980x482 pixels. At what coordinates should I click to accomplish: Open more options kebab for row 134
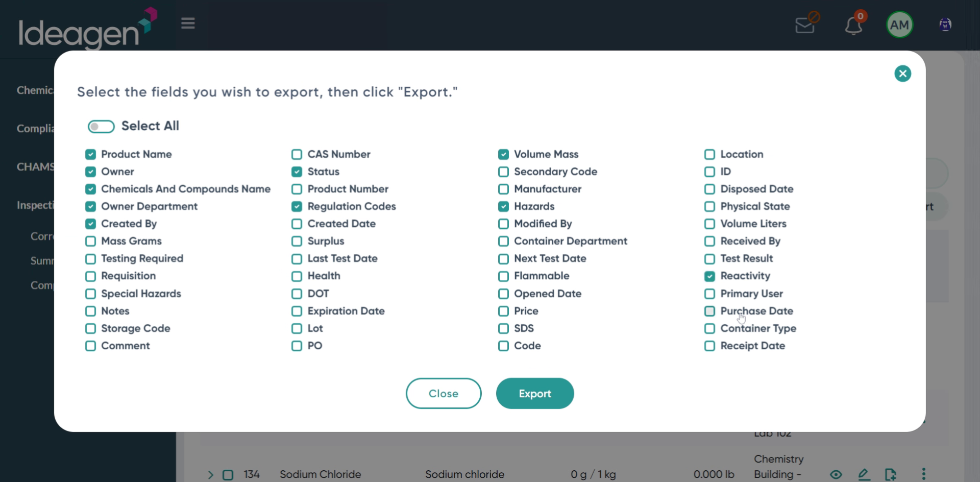pos(923,474)
